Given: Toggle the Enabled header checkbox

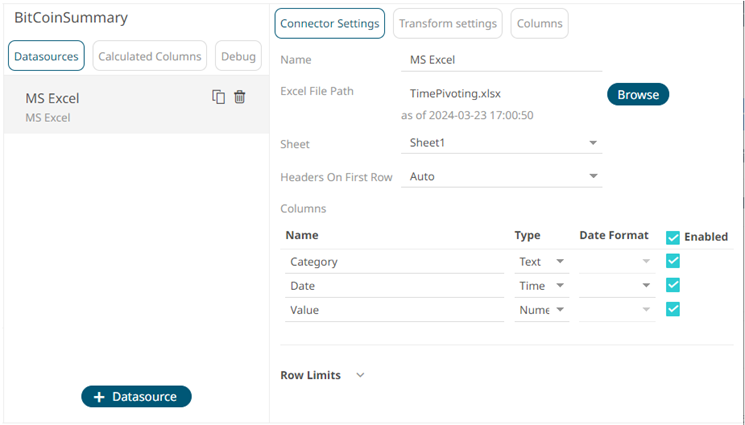Looking at the screenshot, I should click(x=673, y=237).
